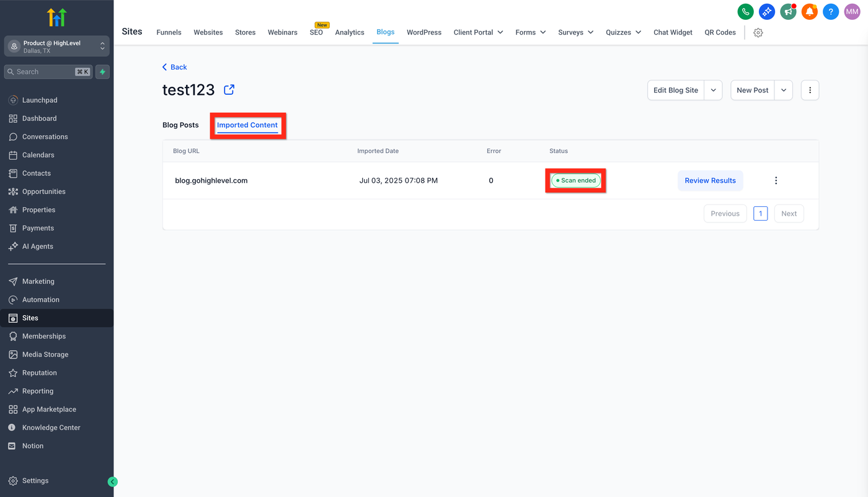
Task: Switch to the QR Codes tab
Action: click(720, 32)
